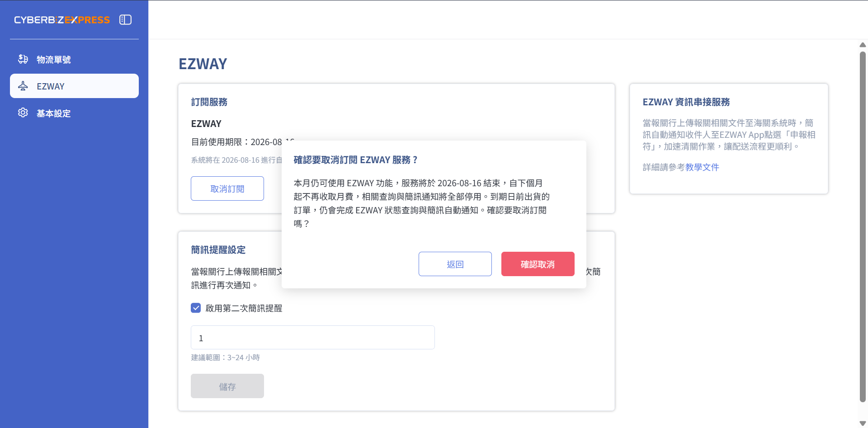The height and width of the screenshot is (428, 868).
Task: Click the 取消訂閱 button
Action: (227, 188)
